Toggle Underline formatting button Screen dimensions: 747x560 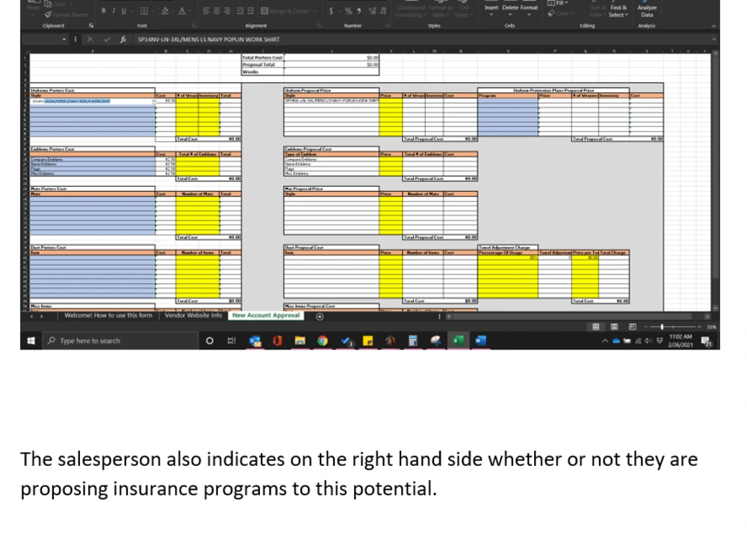point(124,11)
